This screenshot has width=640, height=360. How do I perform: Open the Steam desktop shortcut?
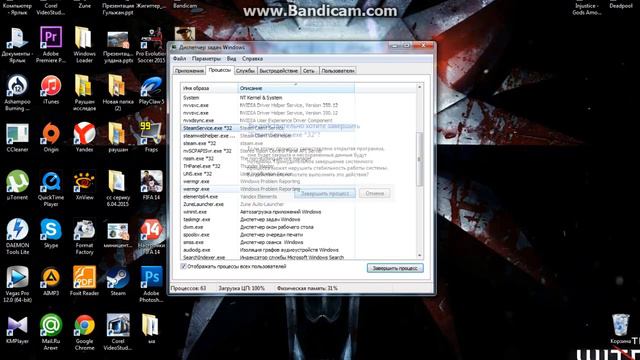[x=118, y=281]
